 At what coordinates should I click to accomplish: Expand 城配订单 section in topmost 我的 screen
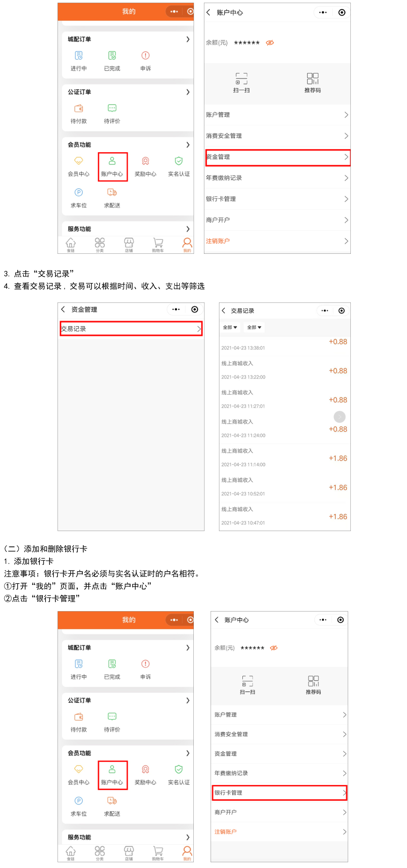point(188,39)
